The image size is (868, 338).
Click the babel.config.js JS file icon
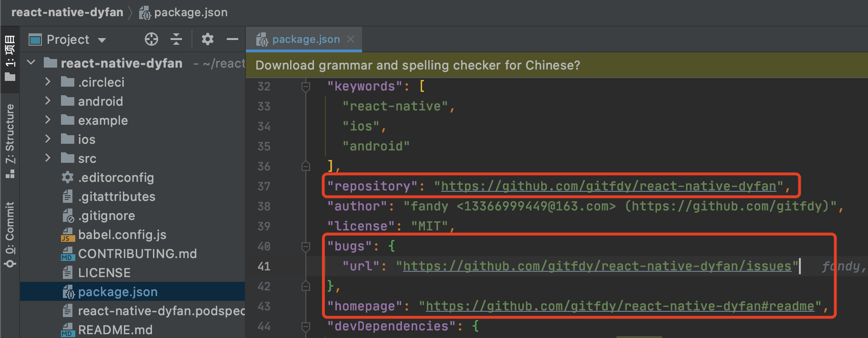pos(68,235)
